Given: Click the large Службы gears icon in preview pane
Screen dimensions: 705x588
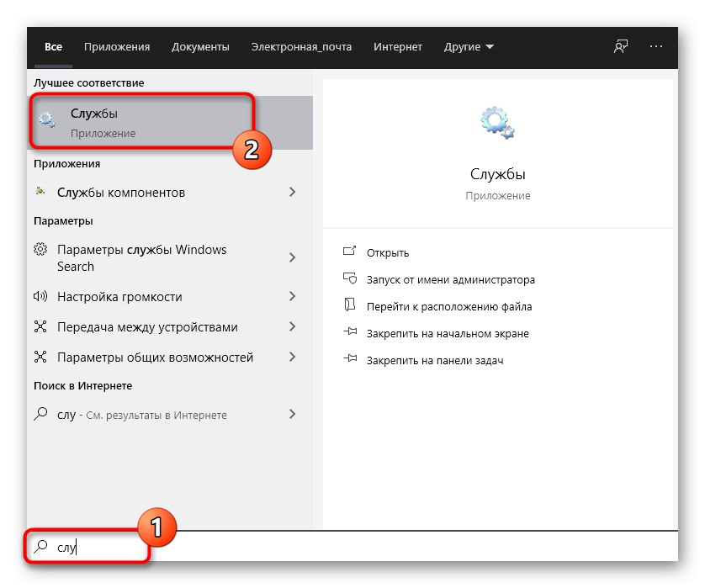Looking at the screenshot, I should [x=497, y=122].
